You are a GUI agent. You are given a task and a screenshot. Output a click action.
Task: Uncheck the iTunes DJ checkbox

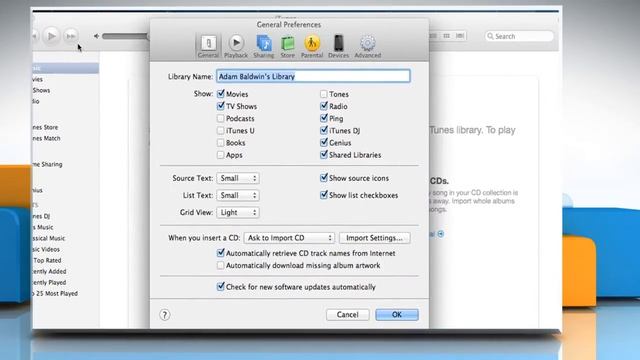(x=324, y=131)
